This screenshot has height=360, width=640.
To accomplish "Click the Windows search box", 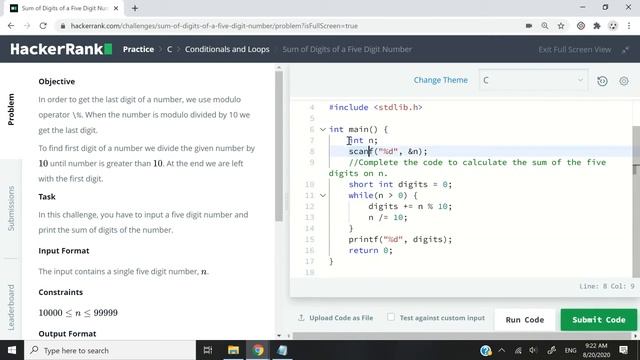I will 110,350.
